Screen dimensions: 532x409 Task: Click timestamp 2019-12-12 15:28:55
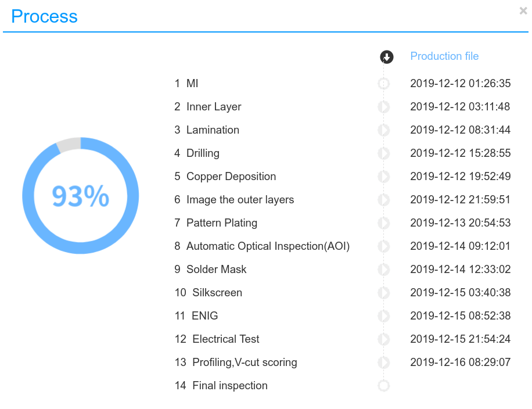[x=461, y=153]
